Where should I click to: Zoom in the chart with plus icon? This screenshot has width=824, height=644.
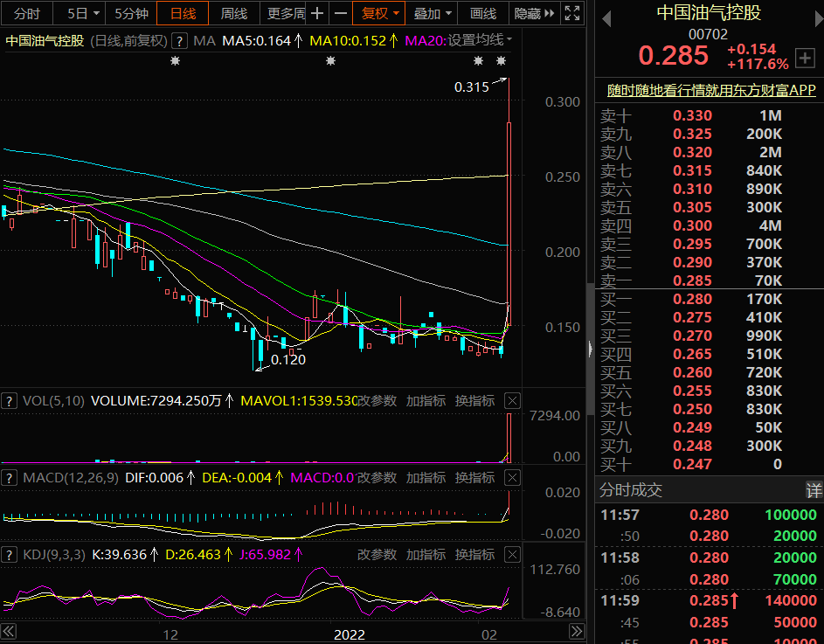(317, 13)
